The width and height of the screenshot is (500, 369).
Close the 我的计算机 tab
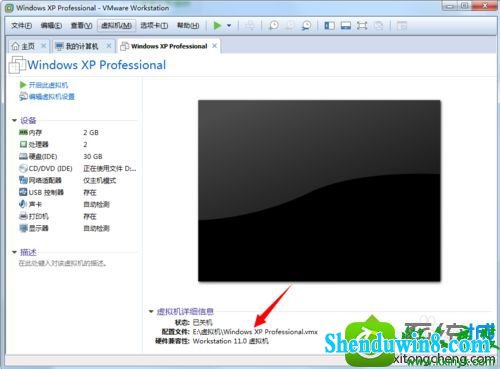click(109, 46)
